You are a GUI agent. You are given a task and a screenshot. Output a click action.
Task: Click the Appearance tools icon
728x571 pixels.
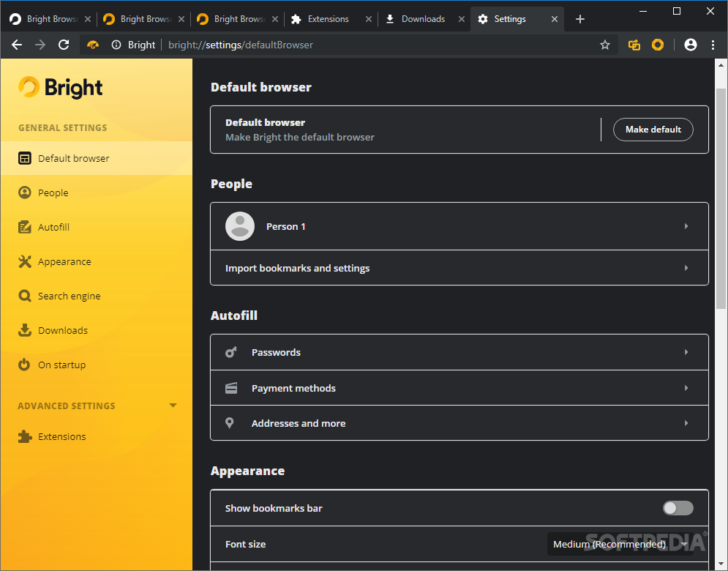click(x=25, y=261)
